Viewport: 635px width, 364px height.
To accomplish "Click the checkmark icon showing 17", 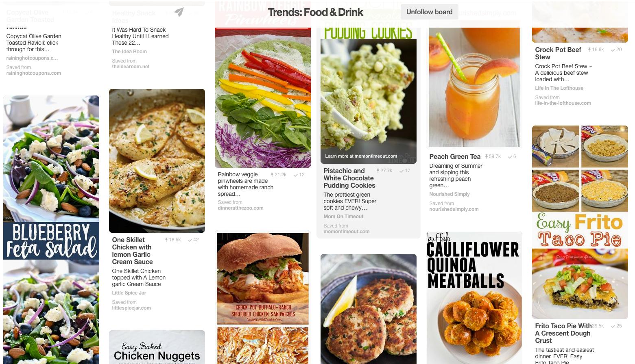I will (402, 171).
